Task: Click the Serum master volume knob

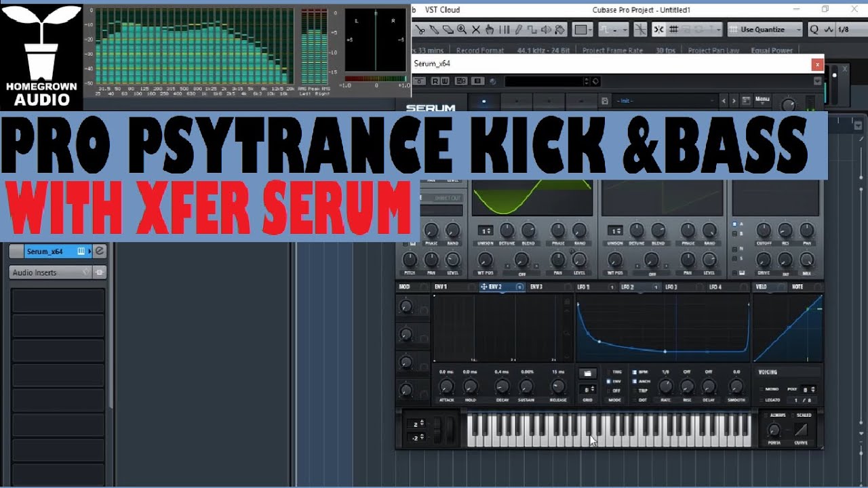Action: click(x=788, y=105)
